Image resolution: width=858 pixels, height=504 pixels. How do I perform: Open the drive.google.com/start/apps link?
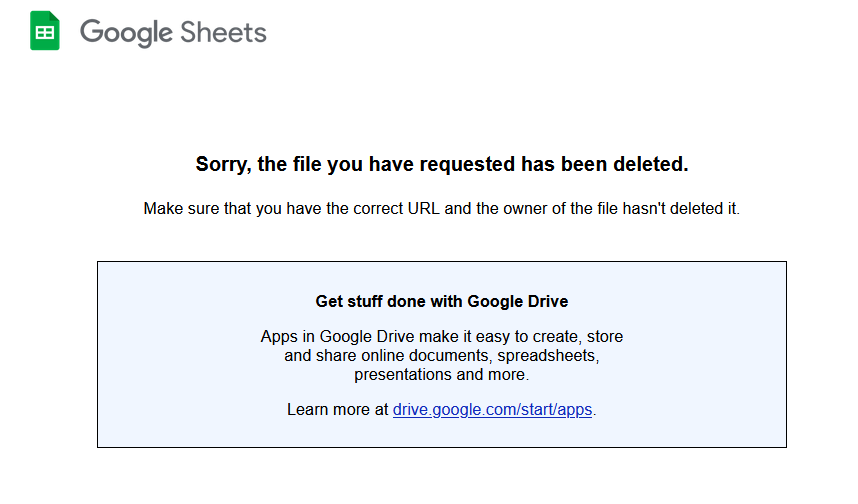[492, 409]
